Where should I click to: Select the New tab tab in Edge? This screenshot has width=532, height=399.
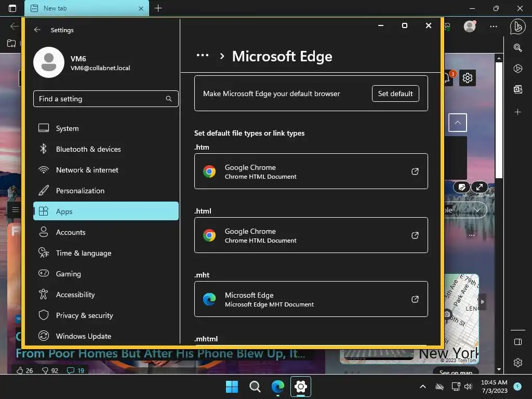coord(87,8)
